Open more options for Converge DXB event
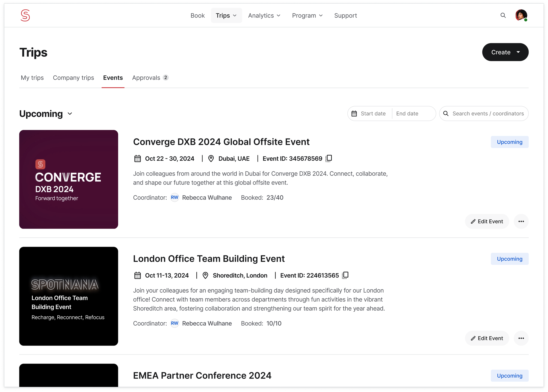This screenshot has height=392, width=548. click(x=521, y=221)
